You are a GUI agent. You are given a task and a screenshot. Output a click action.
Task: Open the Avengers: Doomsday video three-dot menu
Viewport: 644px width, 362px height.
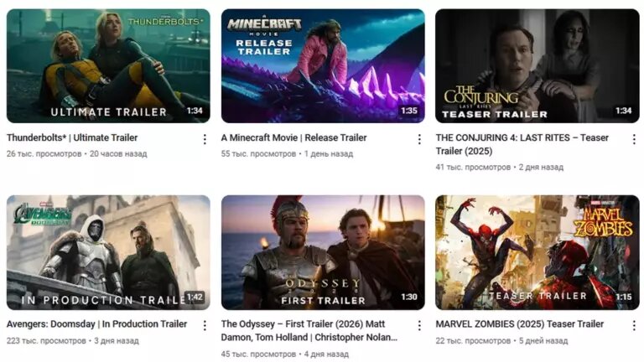(205, 326)
